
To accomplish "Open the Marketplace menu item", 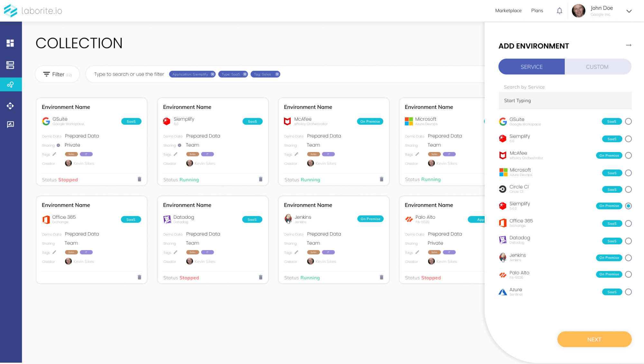I will click(508, 11).
